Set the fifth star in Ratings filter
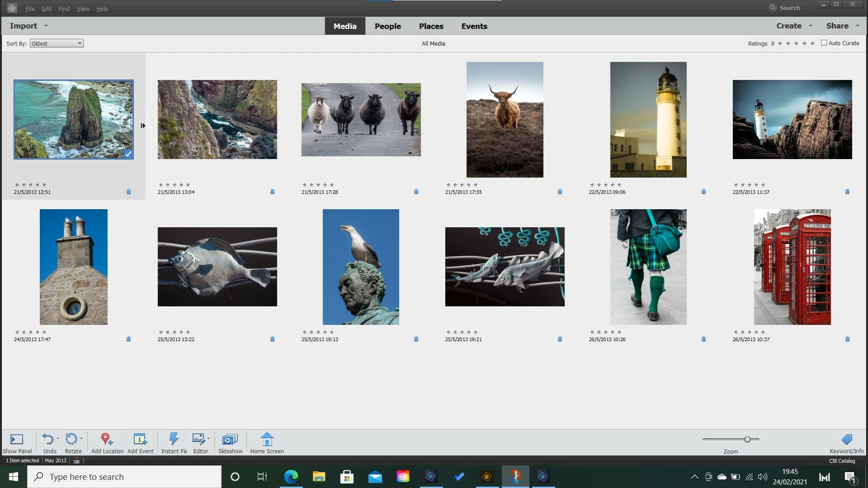This screenshot has width=868, height=488. tap(812, 43)
